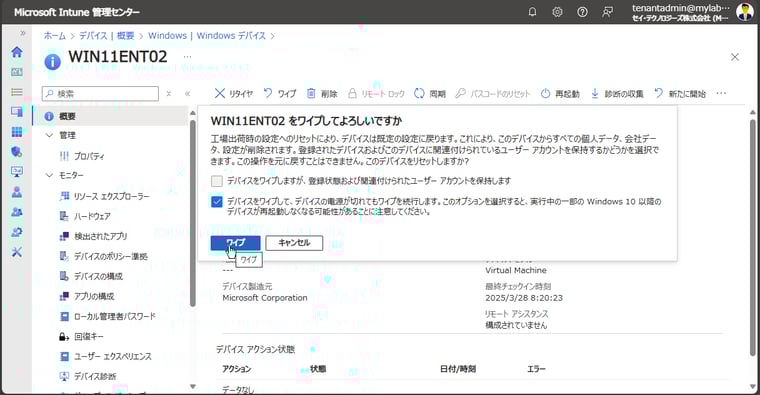The image size is (760, 395).
Task: Click the 同期 (Sync) toolbar action
Action: click(430, 94)
